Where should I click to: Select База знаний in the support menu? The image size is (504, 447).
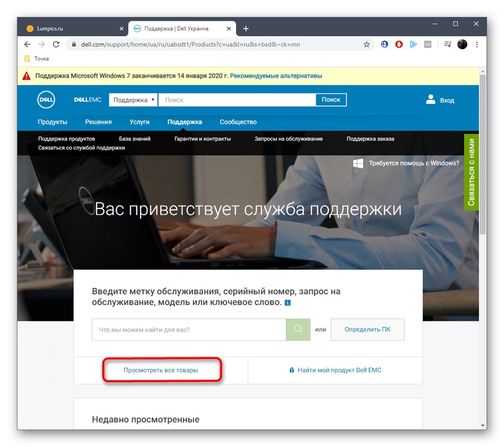point(134,138)
